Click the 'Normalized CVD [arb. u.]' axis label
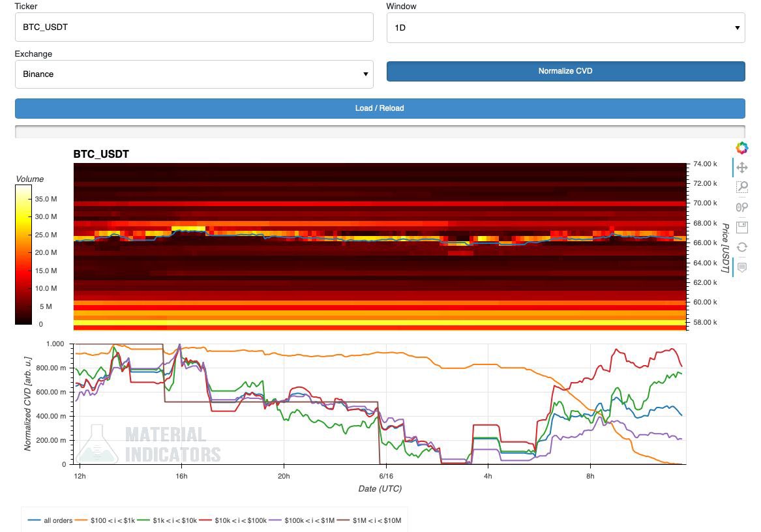This screenshot has height=532, width=761. click(27, 404)
